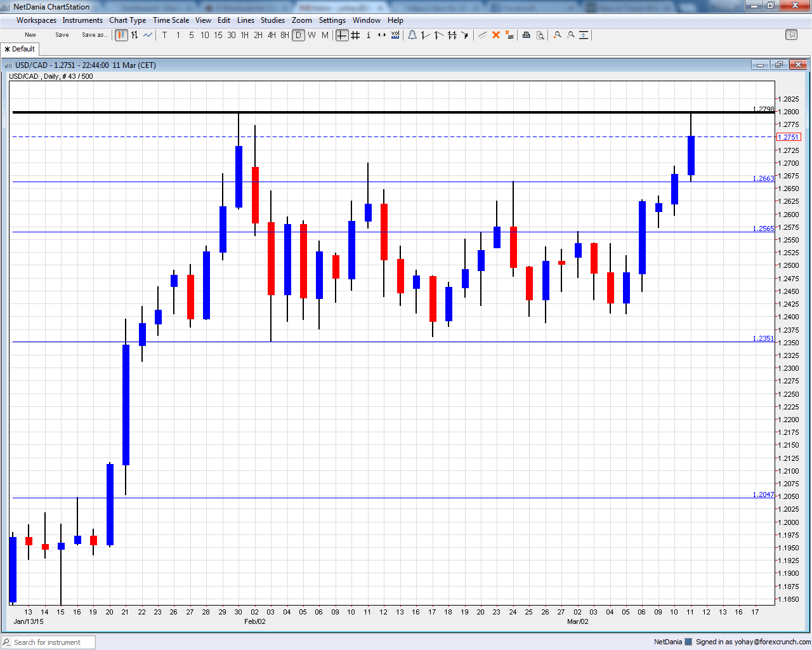Open the Instruments menu
This screenshot has width=812, height=650.
[x=82, y=20]
